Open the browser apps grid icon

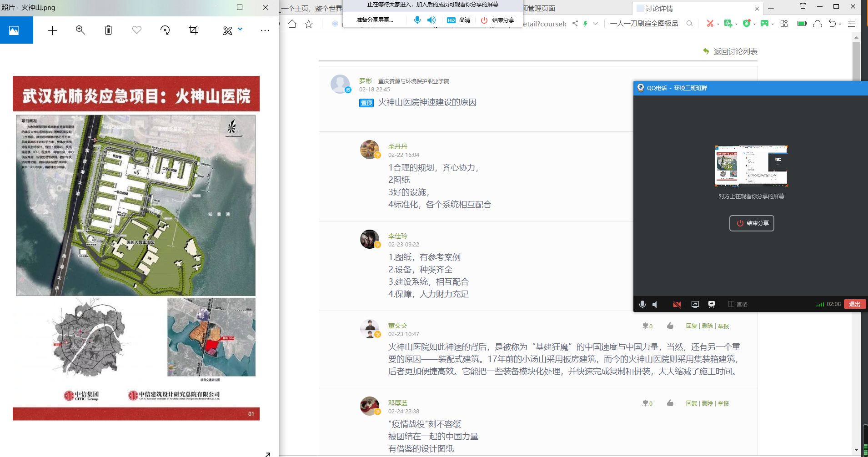click(x=784, y=23)
